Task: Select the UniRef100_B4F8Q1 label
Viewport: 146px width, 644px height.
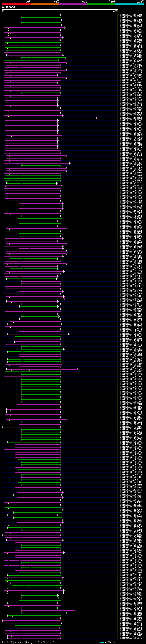Action: pos(131,32)
